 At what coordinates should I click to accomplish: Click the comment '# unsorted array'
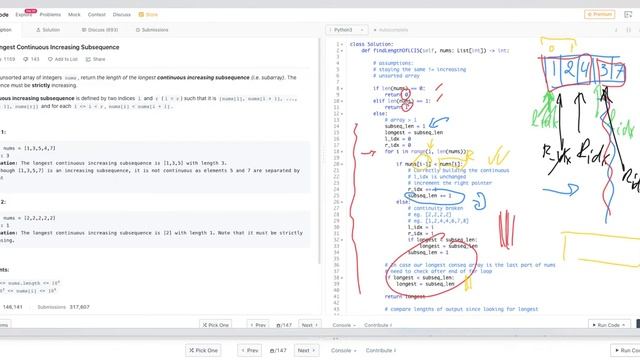(396, 76)
